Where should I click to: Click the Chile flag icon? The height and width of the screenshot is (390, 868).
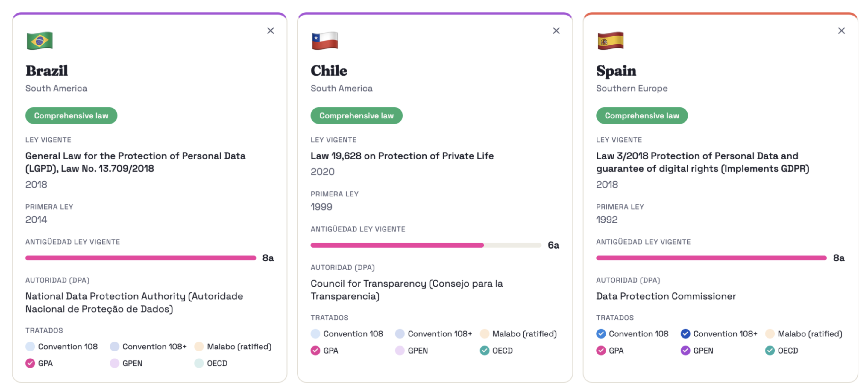pos(325,40)
